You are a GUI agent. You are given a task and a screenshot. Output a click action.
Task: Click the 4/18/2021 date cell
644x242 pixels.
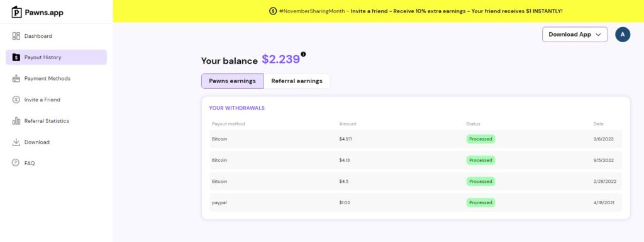604,202
